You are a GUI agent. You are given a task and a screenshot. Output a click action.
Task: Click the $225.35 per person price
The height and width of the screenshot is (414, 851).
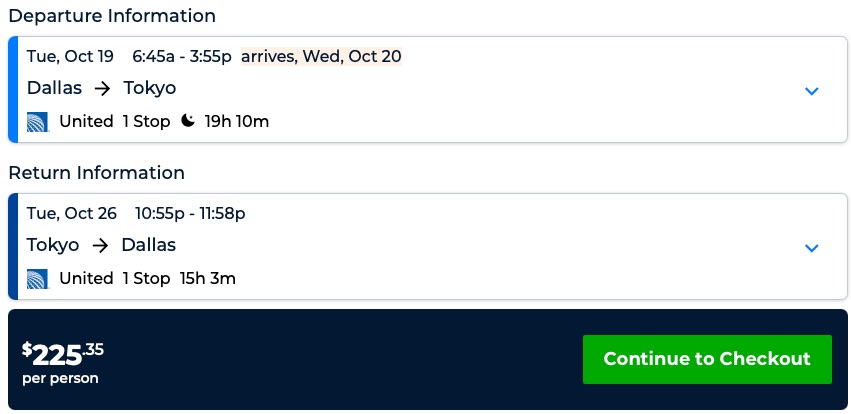[63, 362]
